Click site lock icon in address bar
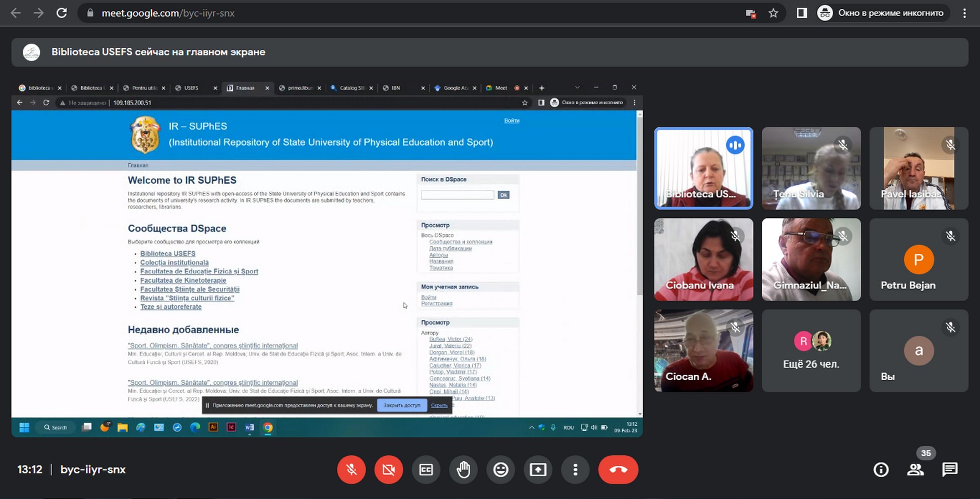The image size is (980, 499). click(90, 13)
